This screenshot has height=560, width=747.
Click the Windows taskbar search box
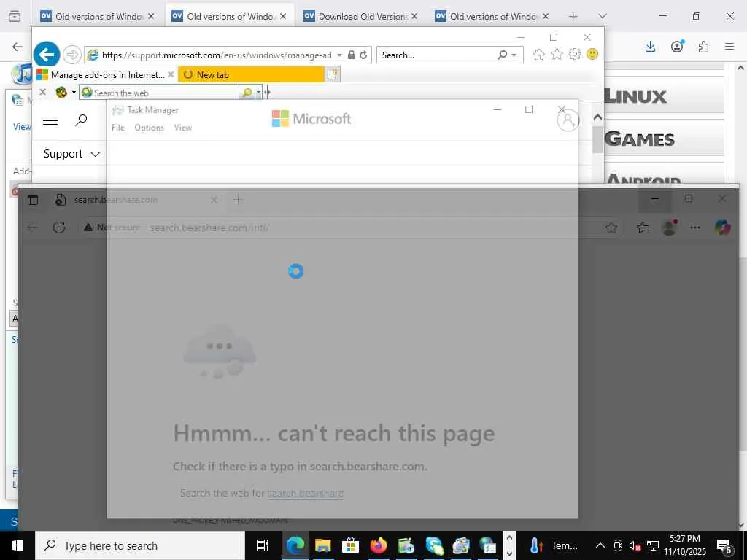pos(140,545)
